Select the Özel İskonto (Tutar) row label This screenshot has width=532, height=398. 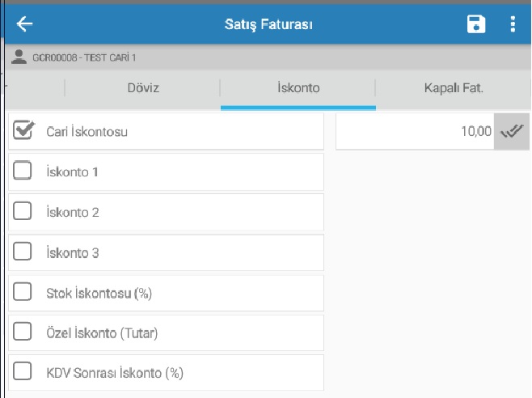pos(102,333)
